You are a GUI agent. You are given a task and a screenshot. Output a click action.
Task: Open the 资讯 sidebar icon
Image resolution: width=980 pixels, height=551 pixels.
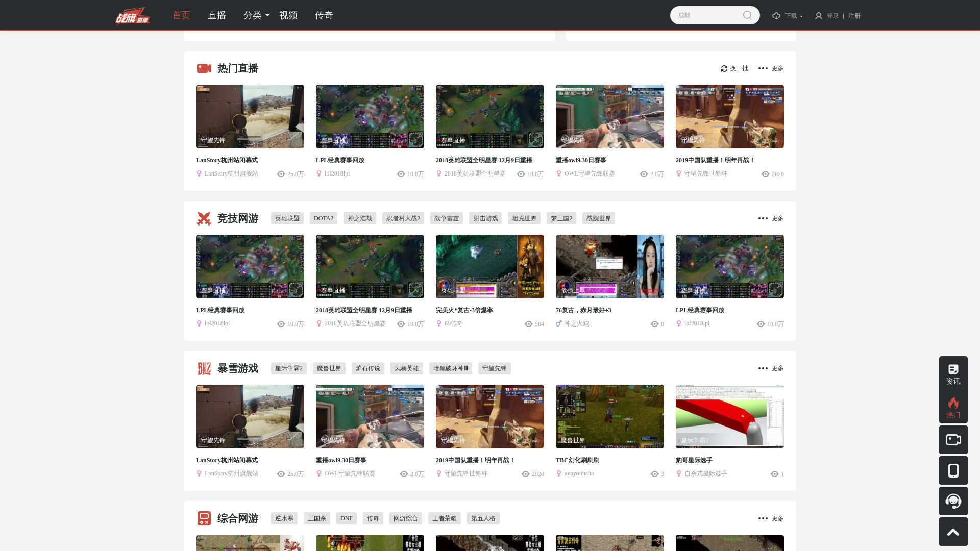click(953, 374)
